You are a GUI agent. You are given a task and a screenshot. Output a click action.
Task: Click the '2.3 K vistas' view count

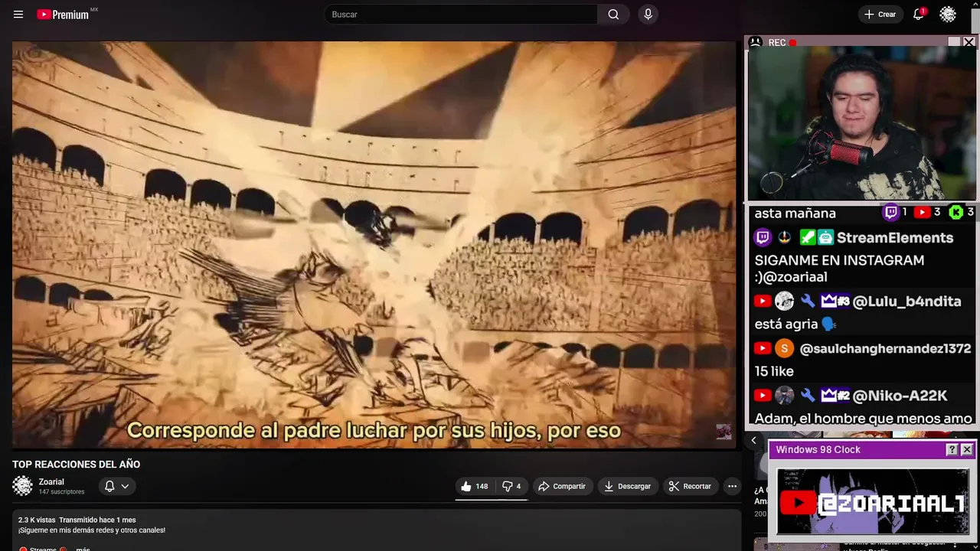click(x=37, y=520)
